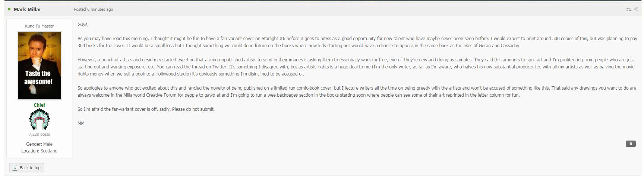
Task: Click the Back to top button
Action: tap(27, 168)
